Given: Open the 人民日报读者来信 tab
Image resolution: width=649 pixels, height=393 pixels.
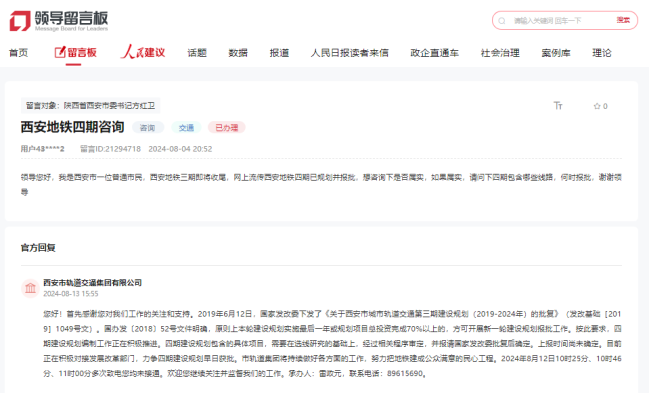Looking at the screenshot, I should pos(350,53).
